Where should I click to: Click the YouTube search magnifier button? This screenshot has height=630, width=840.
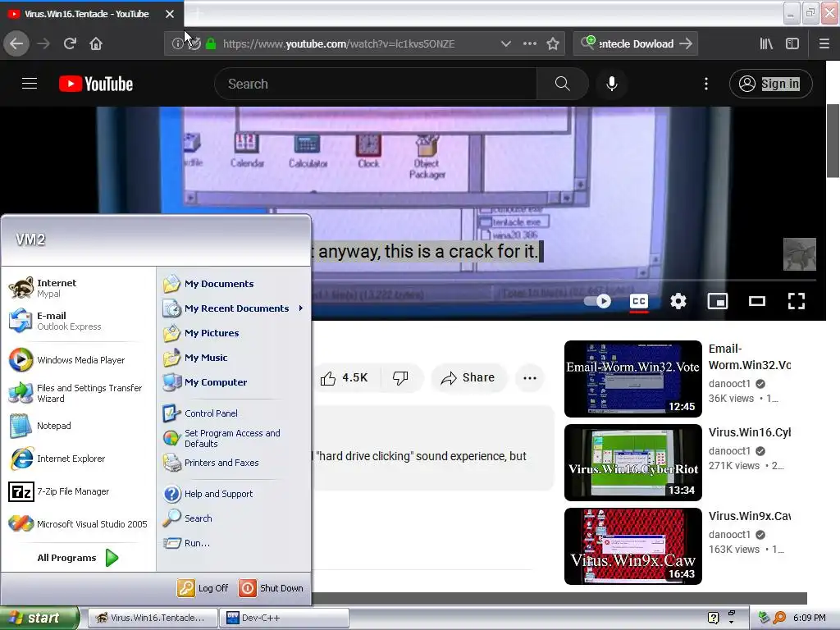pos(562,84)
